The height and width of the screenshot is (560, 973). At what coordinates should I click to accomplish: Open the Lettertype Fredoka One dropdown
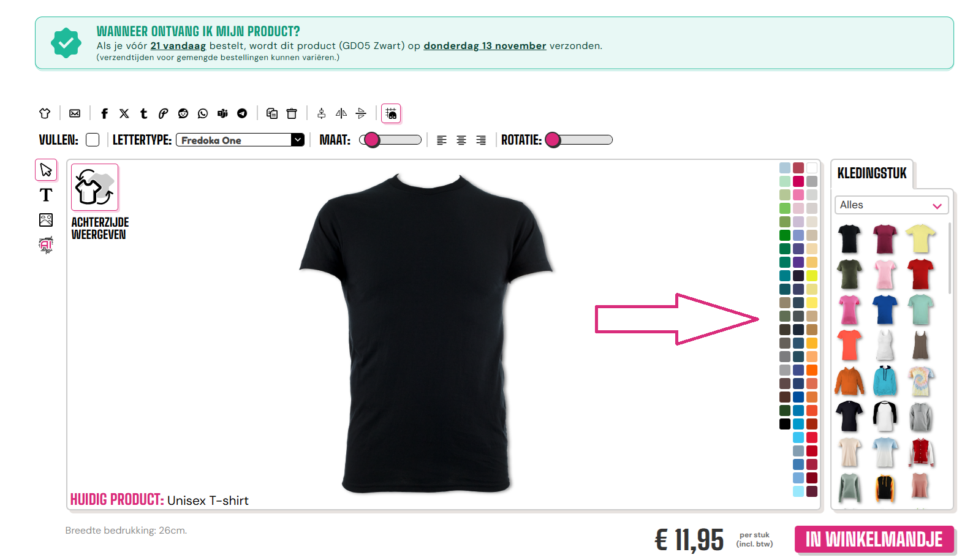[240, 140]
